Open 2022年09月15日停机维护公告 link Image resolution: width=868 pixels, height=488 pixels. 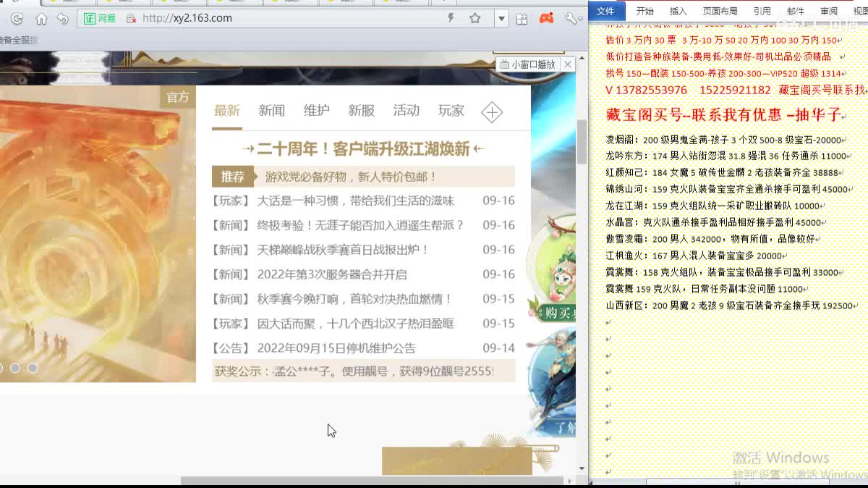click(336, 348)
